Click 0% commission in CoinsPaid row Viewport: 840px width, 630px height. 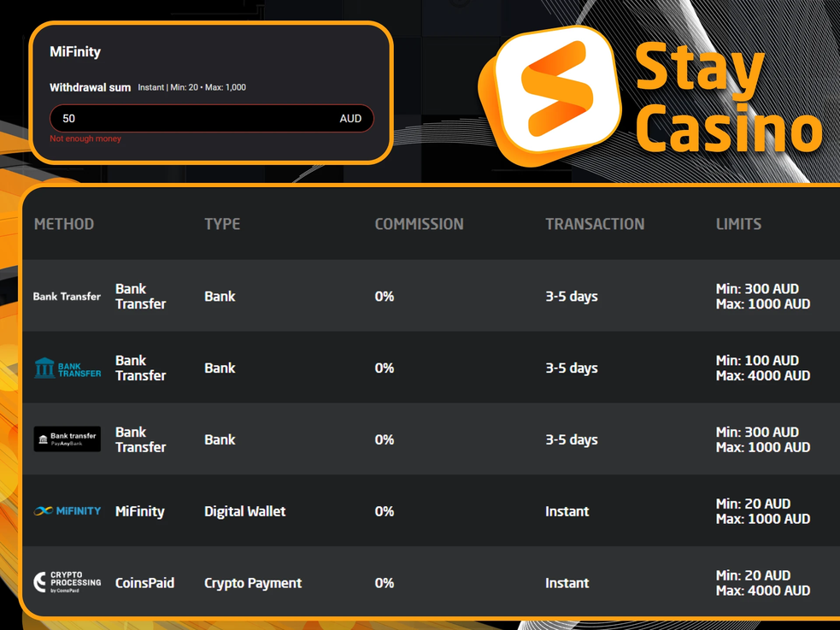tap(384, 583)
